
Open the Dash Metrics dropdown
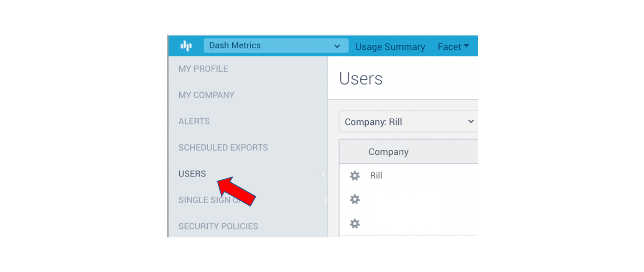click(x=276, y=45)
